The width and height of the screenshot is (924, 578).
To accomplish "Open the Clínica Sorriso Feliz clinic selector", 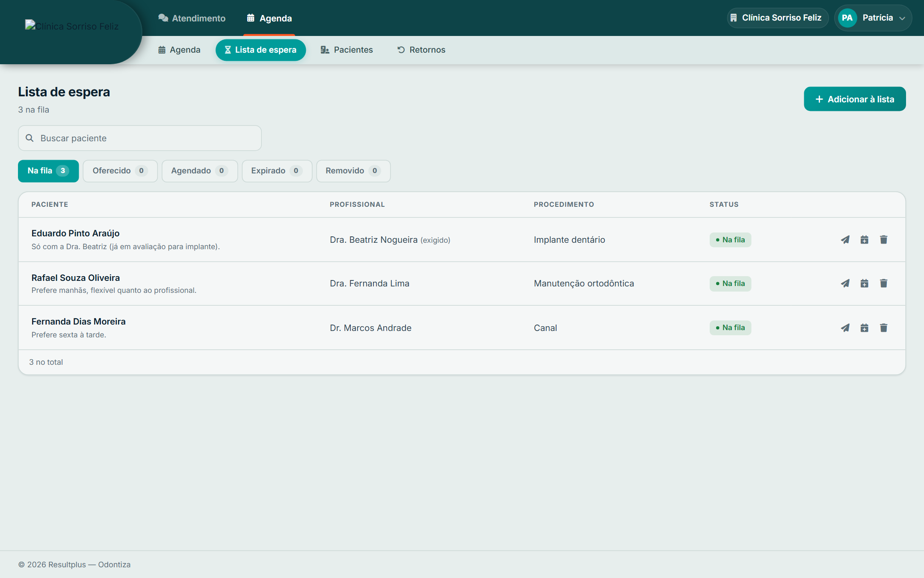I will point(778,18).
